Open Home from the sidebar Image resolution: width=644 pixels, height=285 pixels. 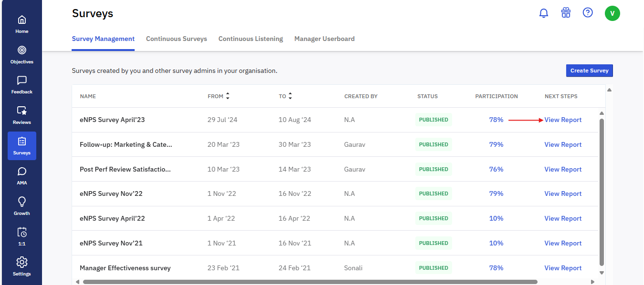(x=22, y=24)
